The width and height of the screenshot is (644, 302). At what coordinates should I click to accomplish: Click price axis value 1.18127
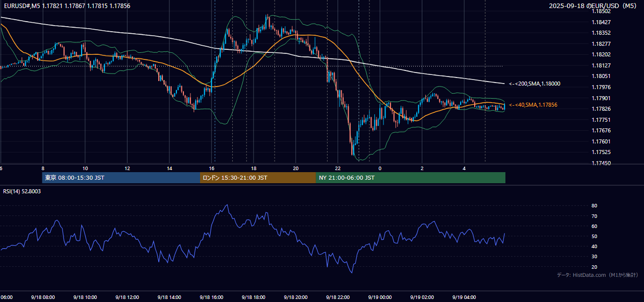[602, 65]
